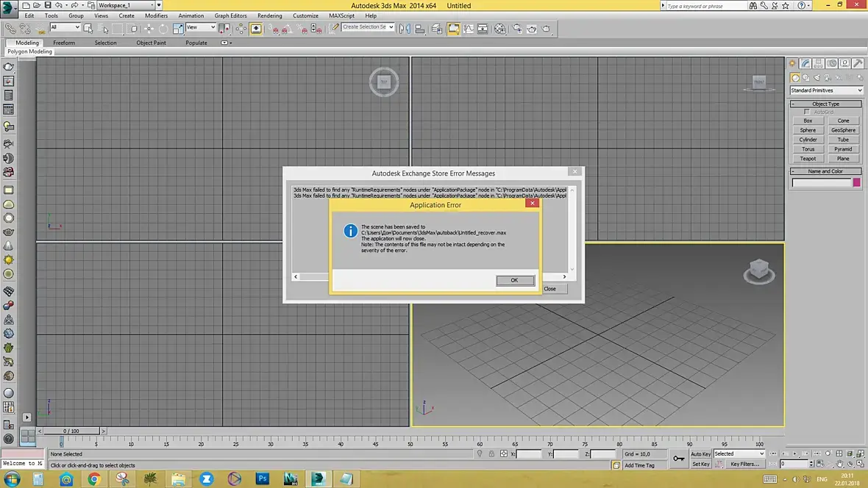Viewport: 868px width, 488px height.
Task: Open the MAXScript menu
Action: [341, 15]
